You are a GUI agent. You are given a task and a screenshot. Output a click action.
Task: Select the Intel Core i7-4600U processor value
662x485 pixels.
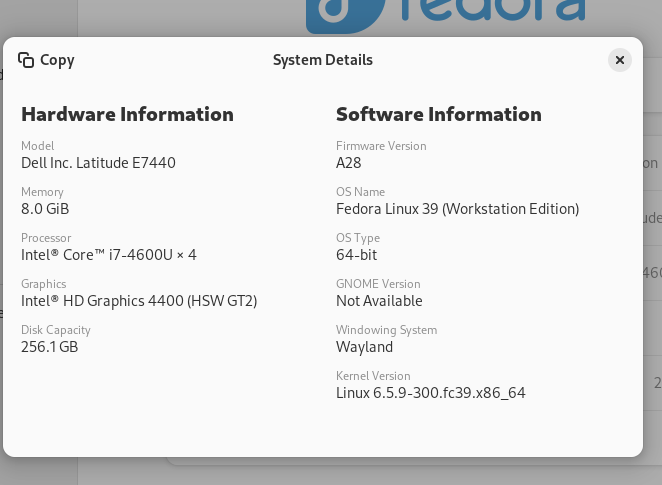click(x=109, y=255)
